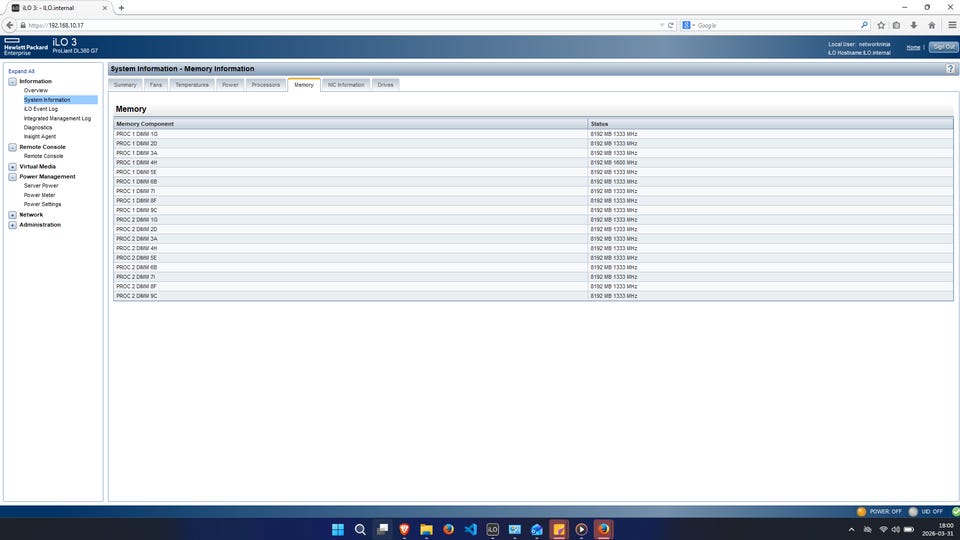The image size is (960, 540).
Task: Open Diagnostics in the navigation tree
Action: pyautogui.click(x=38, y=127)
